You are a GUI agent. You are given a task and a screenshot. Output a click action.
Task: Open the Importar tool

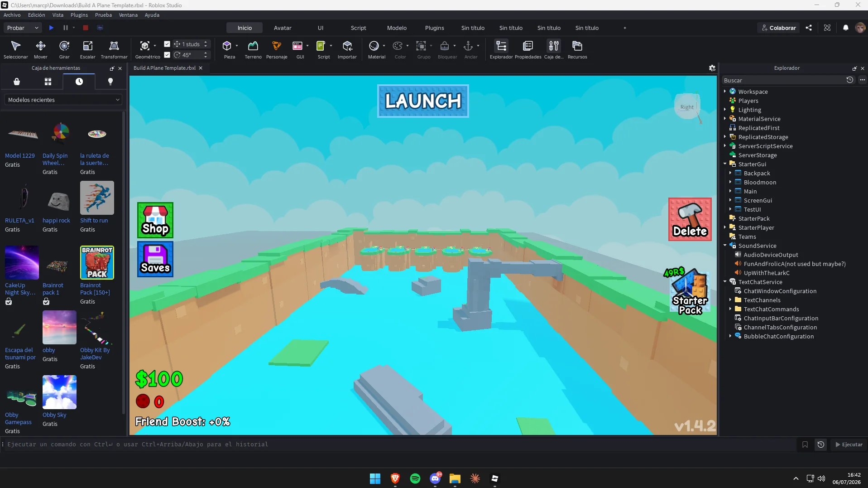coord(347,49)
